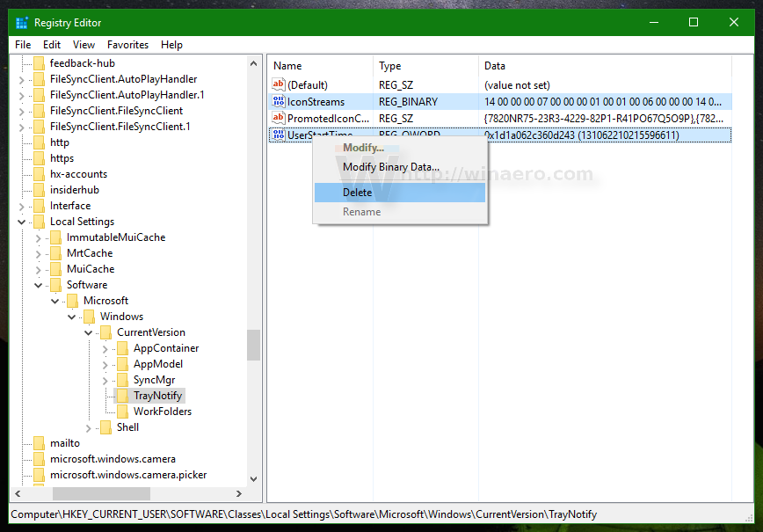The width and height of the screenshot is (763, 532).
Task: Click the tree pane vertical scrollbar thumb
Action: (253, 345)
